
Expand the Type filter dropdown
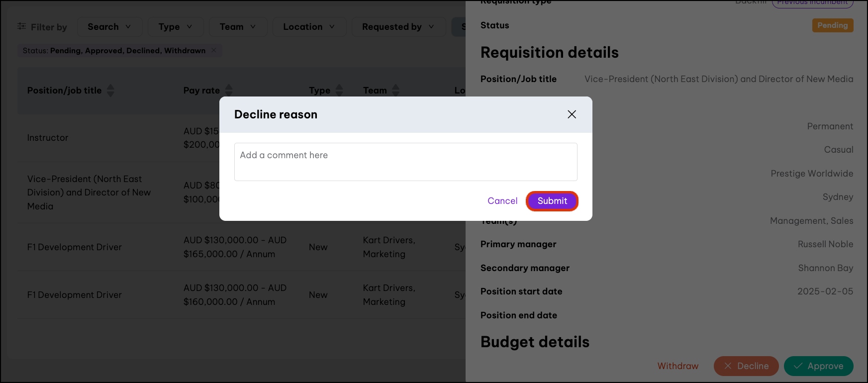coord(175,27)
